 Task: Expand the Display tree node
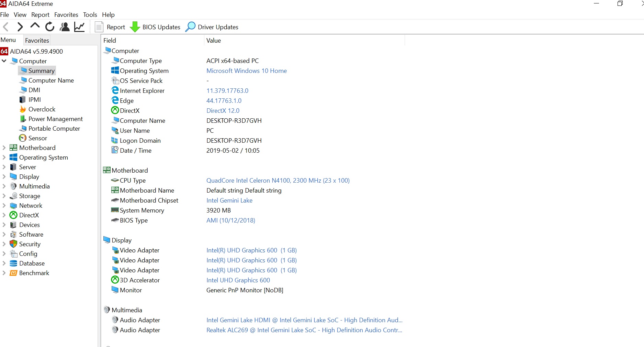pyautogui.click(x=4, y=176)
